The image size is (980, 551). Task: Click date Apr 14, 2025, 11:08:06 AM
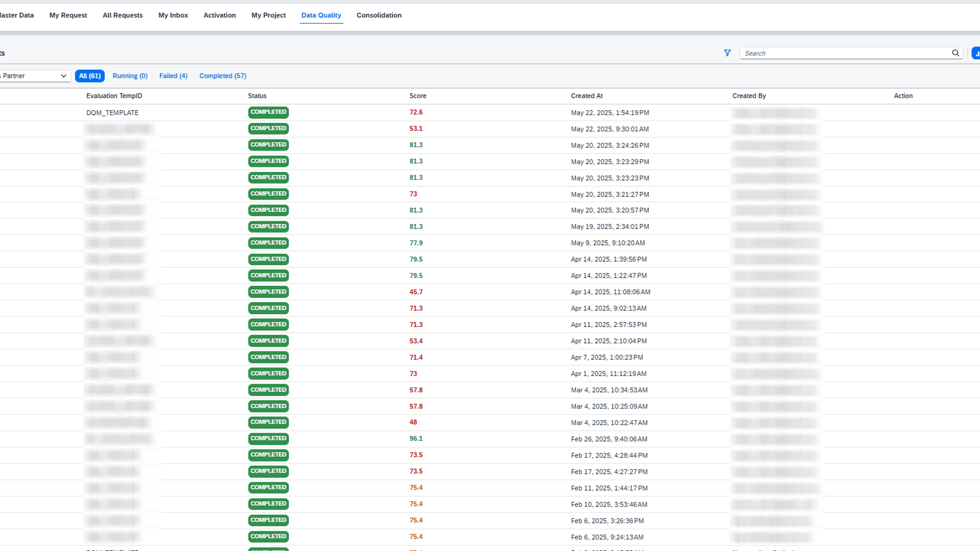[610, 292]
